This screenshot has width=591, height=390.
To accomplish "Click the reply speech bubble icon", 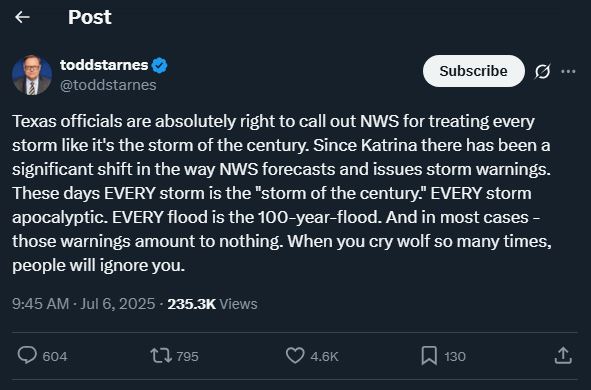I will tap(27, 355).
